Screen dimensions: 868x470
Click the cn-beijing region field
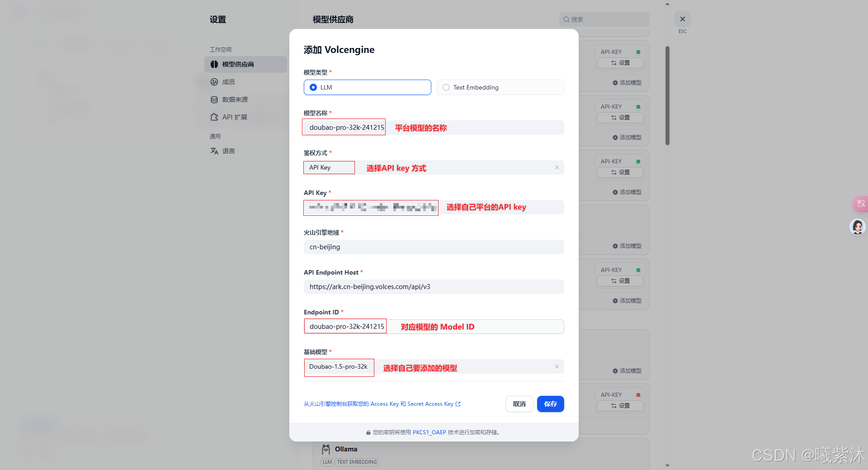434,247
